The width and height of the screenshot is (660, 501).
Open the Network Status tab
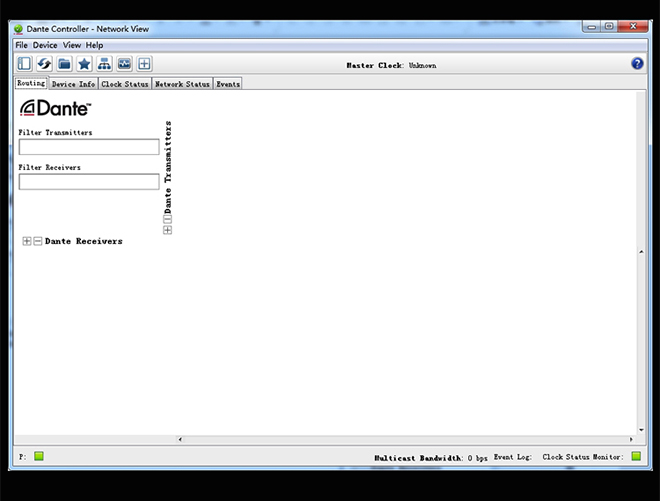[182, 84]
